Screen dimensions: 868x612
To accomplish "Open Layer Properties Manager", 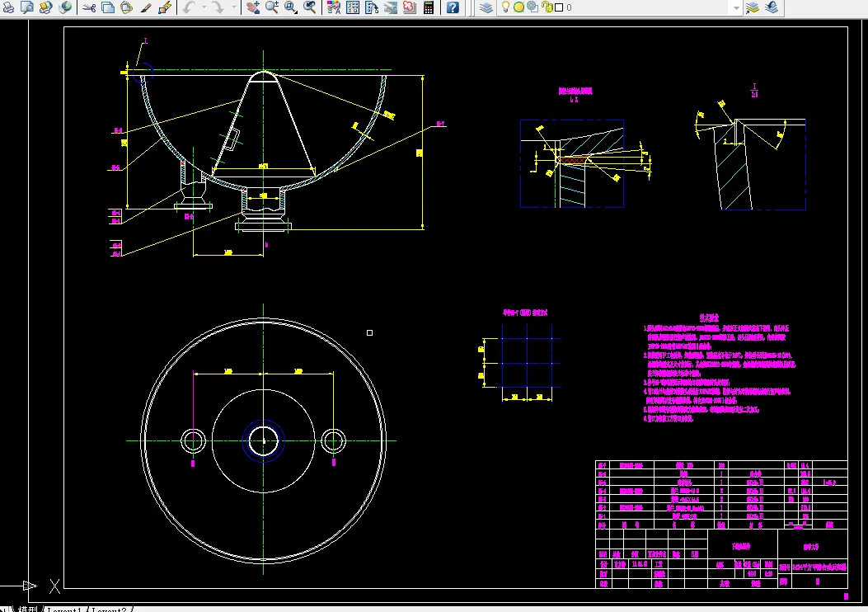I will [486, 7].
